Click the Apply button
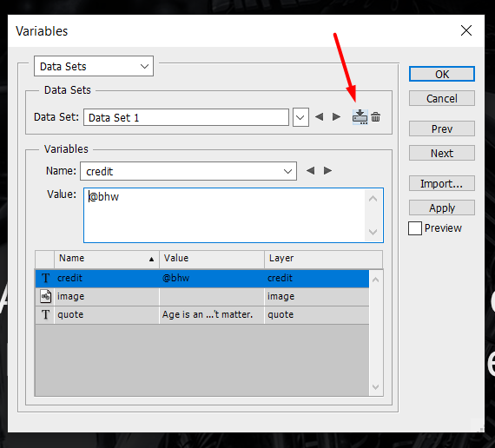This screenshot has width=495, height=448. tap(442, 208)
